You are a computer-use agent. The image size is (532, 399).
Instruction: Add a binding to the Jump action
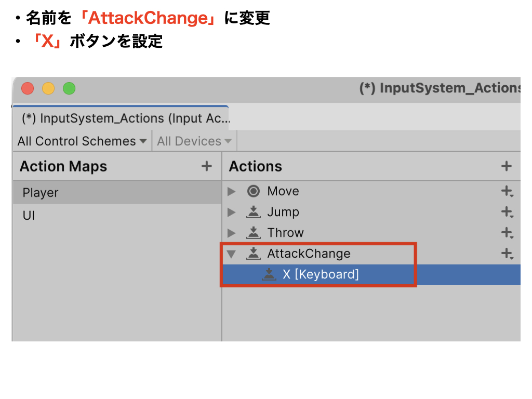coord(507,212)
